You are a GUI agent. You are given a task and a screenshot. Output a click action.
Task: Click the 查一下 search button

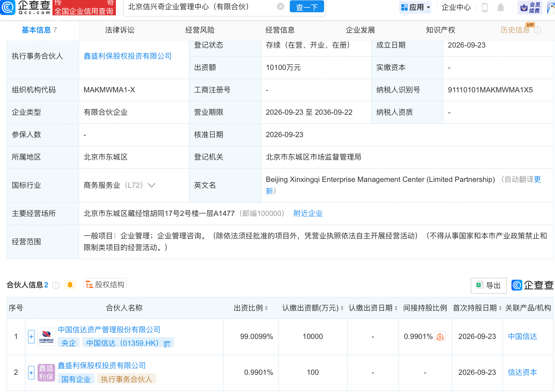(x=307, y=7)
